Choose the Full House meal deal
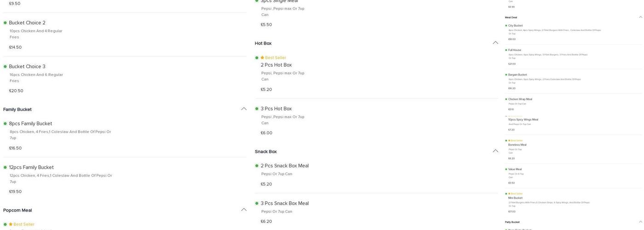 (x=514, y=50)
